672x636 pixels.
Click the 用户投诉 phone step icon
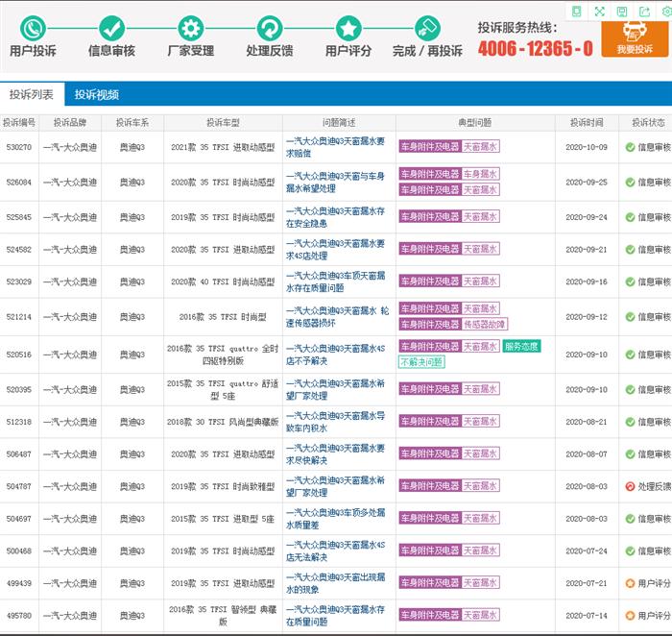click(x=33, y=28)
